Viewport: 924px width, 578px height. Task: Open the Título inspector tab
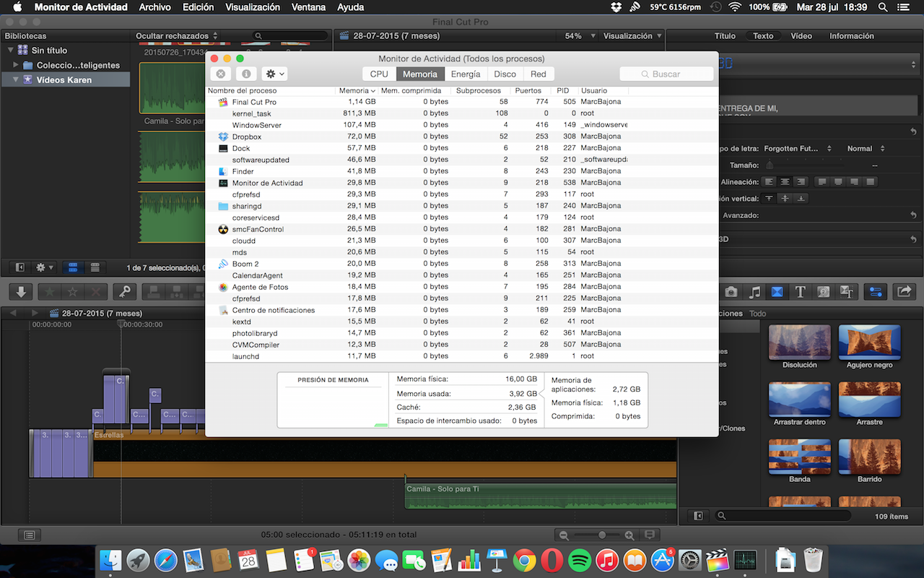click(x=725, y=36)
